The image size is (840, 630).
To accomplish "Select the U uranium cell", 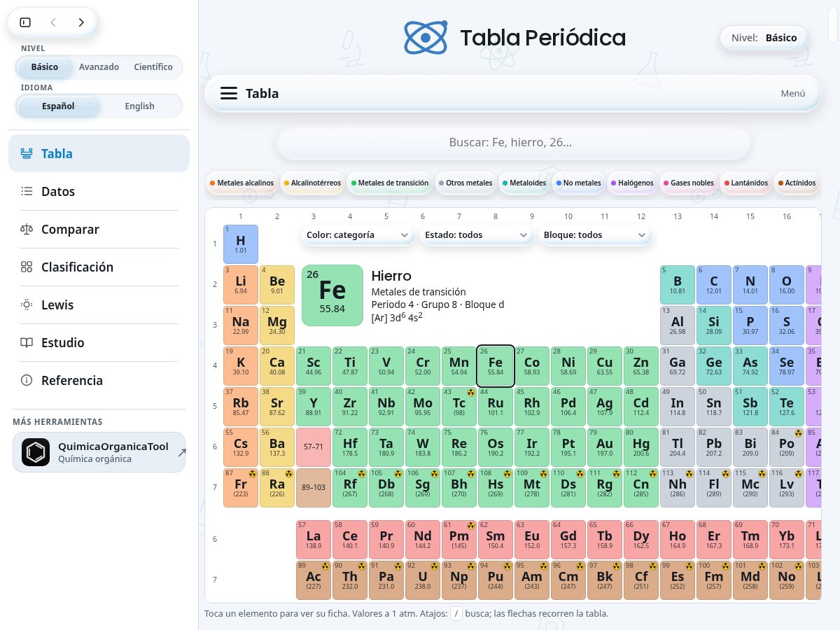I will tap(423, 580).
